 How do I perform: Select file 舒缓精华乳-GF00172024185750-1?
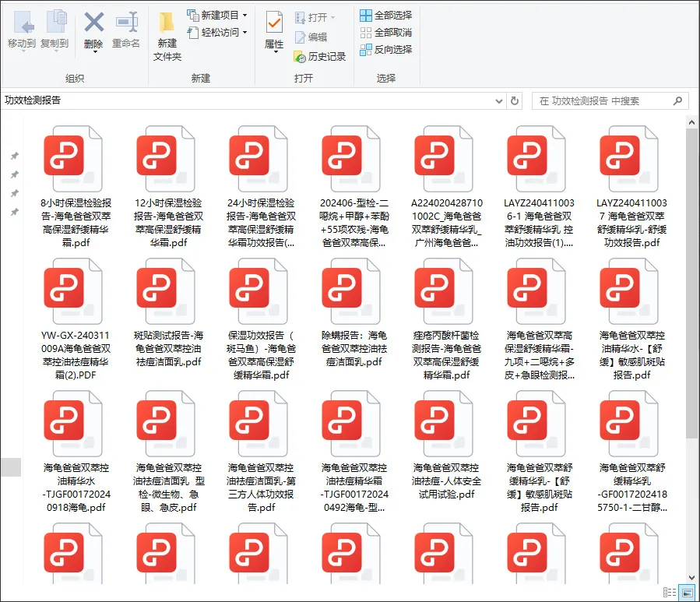pos(631,452)
